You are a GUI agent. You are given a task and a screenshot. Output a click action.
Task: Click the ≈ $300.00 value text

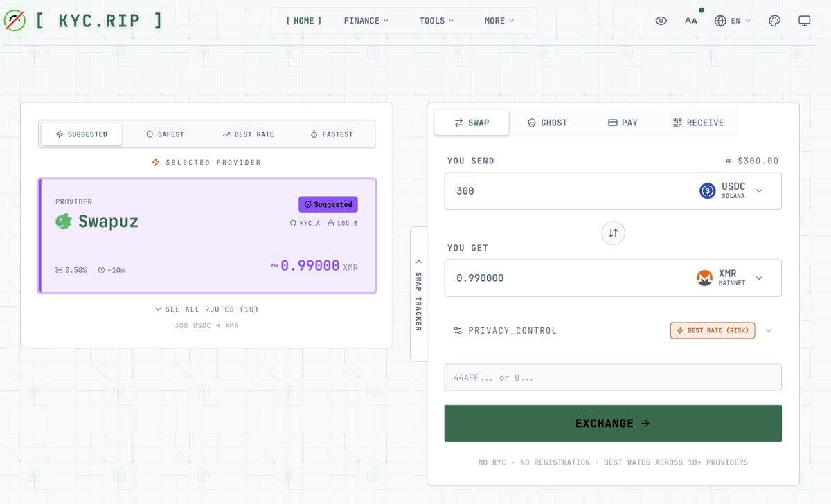click(752, 161)
